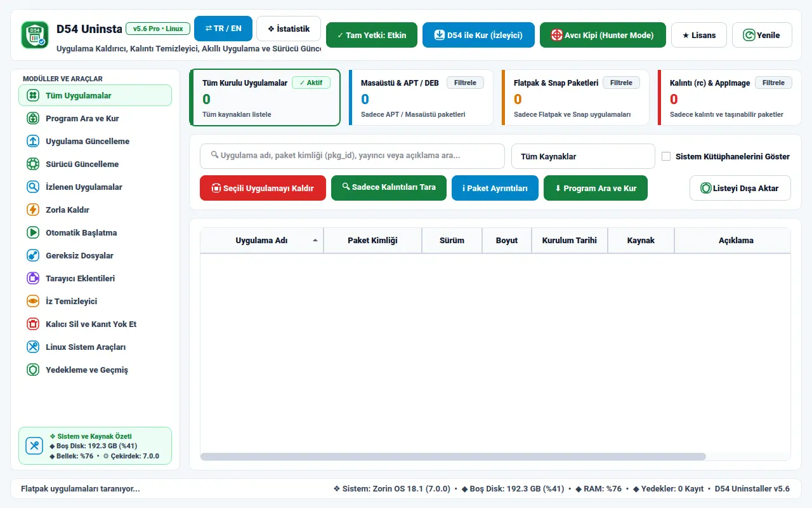The height and width of the screenshot is (508, 812).
Task: Click the Program Ara ve Kur sidebar icon
Action: point(33,118)
